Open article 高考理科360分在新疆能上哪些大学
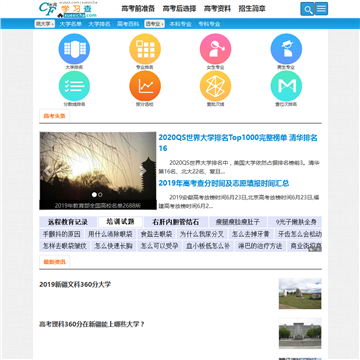Viewport: 360px width, 360px height. click(92, 324)
